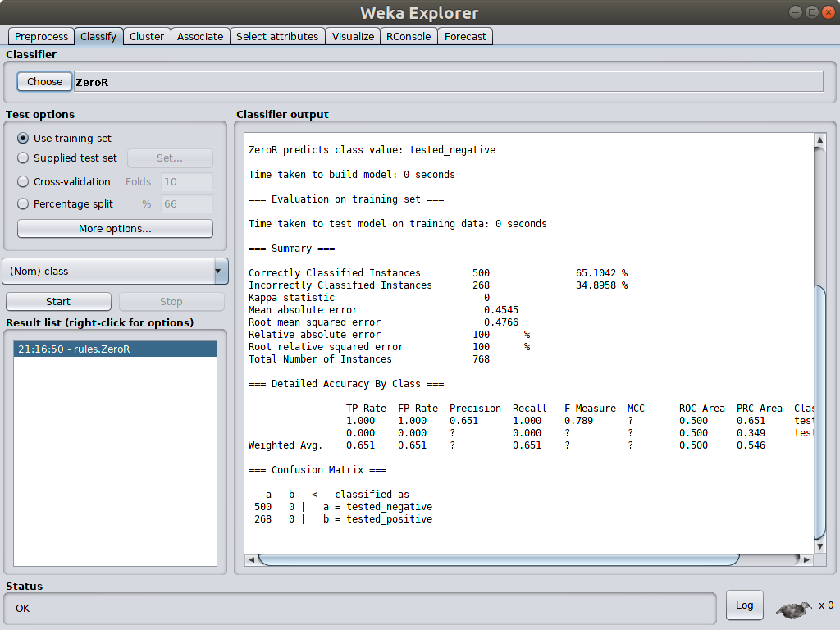Click the output scroll down arrow

(819, 547)
